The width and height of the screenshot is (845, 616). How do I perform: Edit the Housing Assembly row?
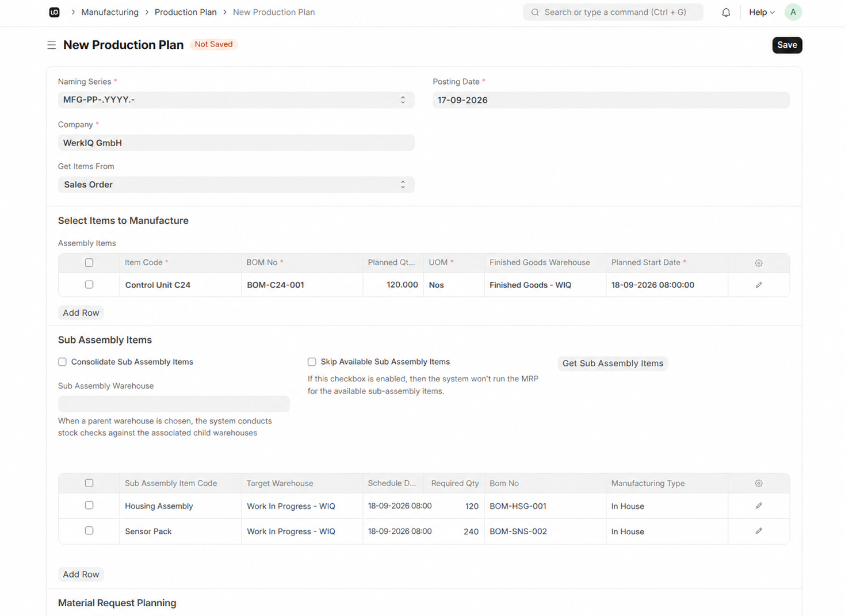tap(759, 506)
